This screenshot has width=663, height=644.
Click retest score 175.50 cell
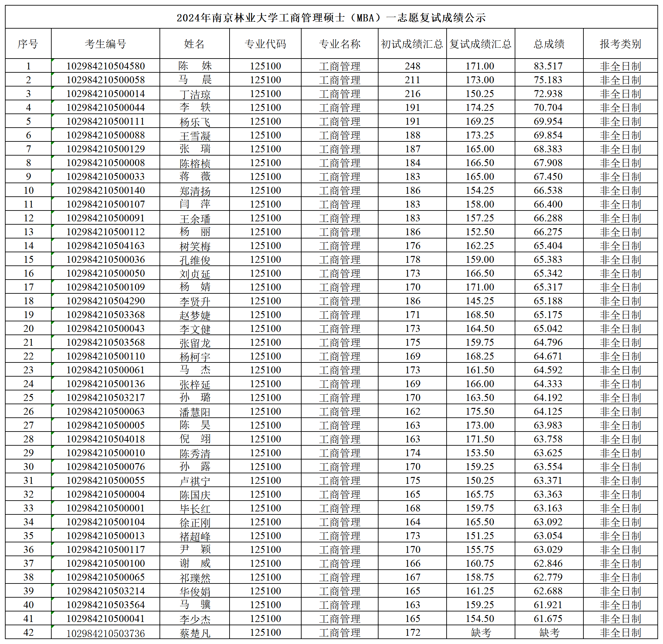[x=480, y=411]
